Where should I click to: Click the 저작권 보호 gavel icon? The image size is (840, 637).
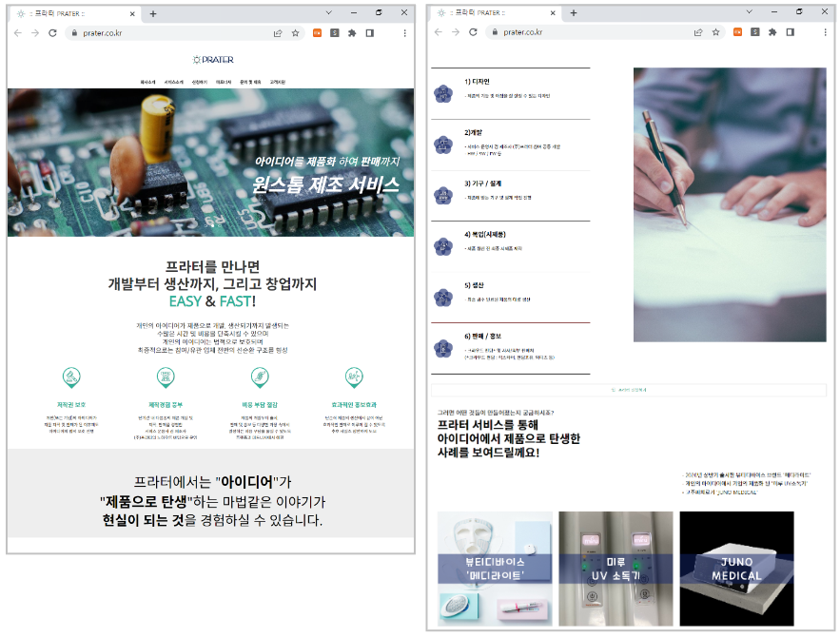[71, 376]
